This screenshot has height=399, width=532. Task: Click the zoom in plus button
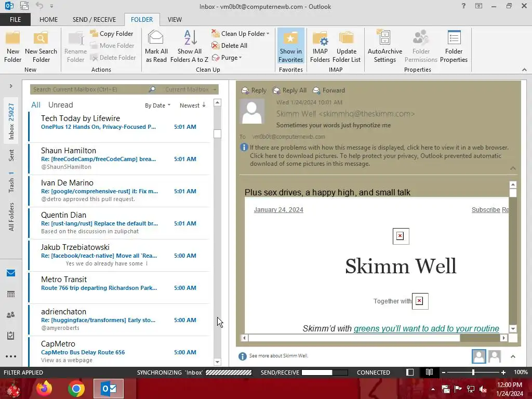[x=503, y=373]
